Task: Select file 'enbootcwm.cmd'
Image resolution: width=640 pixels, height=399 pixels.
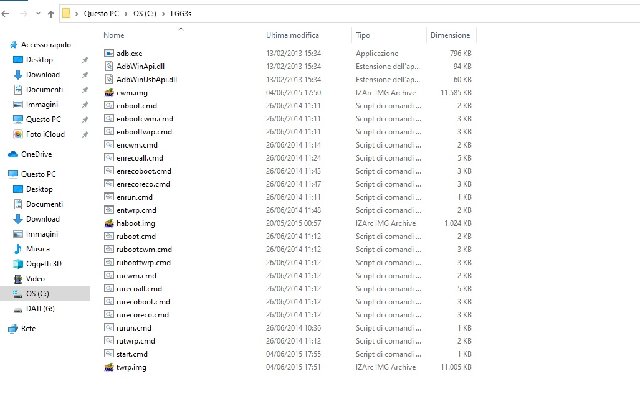Action: (144, 119)
